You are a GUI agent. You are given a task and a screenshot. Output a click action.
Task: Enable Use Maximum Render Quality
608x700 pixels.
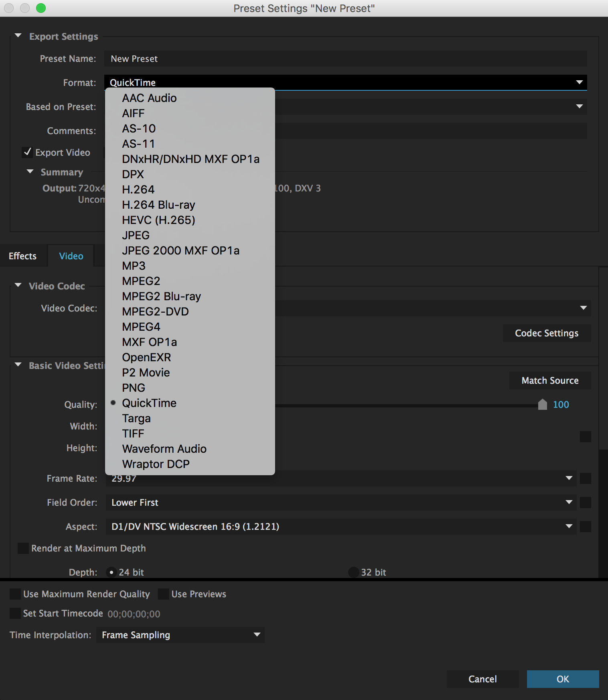[15, 594]
